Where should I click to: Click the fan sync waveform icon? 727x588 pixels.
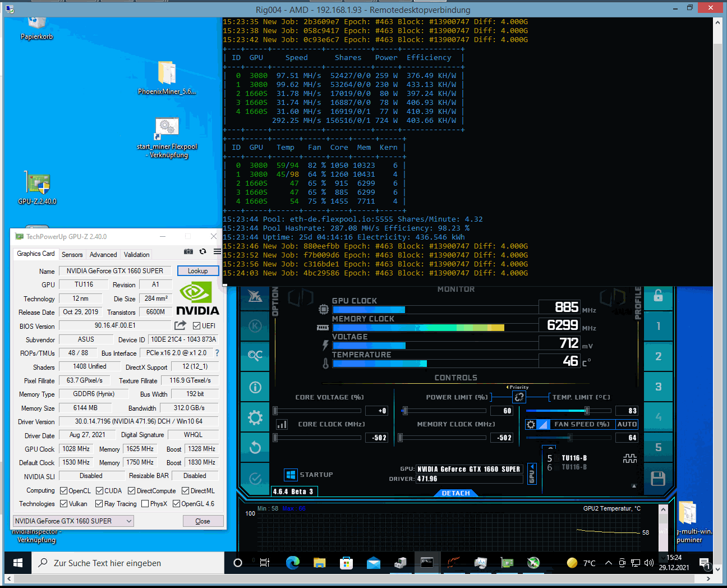[x=630, y=459]
